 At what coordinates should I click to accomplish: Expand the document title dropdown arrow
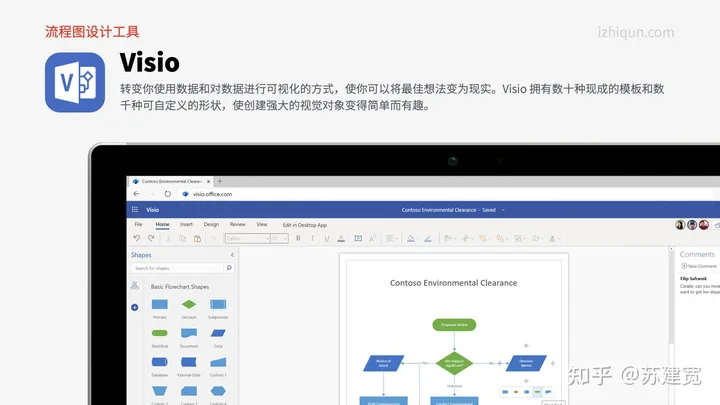(x=503, y=210)
